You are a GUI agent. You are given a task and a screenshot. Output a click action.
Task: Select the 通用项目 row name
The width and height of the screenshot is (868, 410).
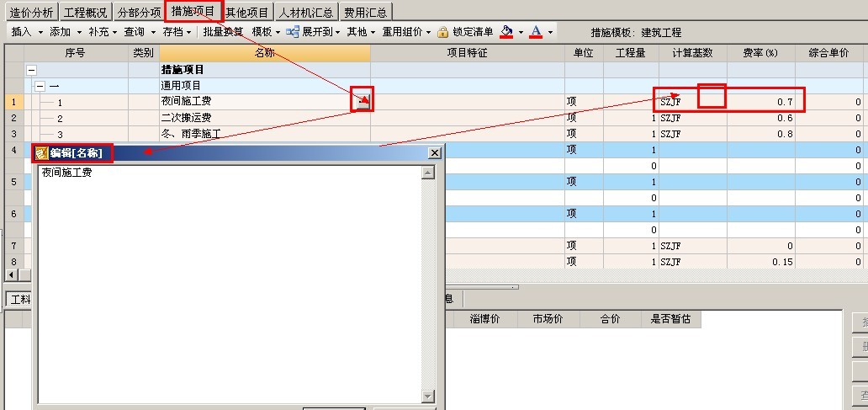point(181,86)
